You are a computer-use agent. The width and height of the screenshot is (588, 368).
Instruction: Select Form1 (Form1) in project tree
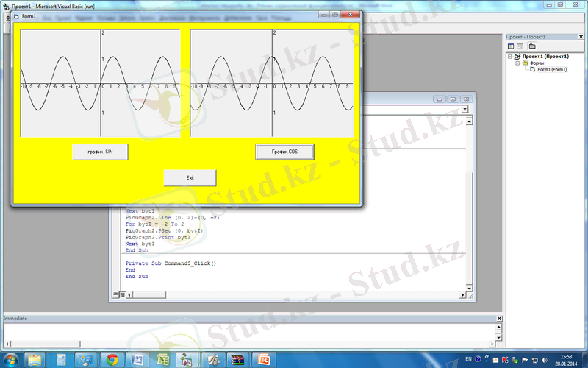point(551,70)
